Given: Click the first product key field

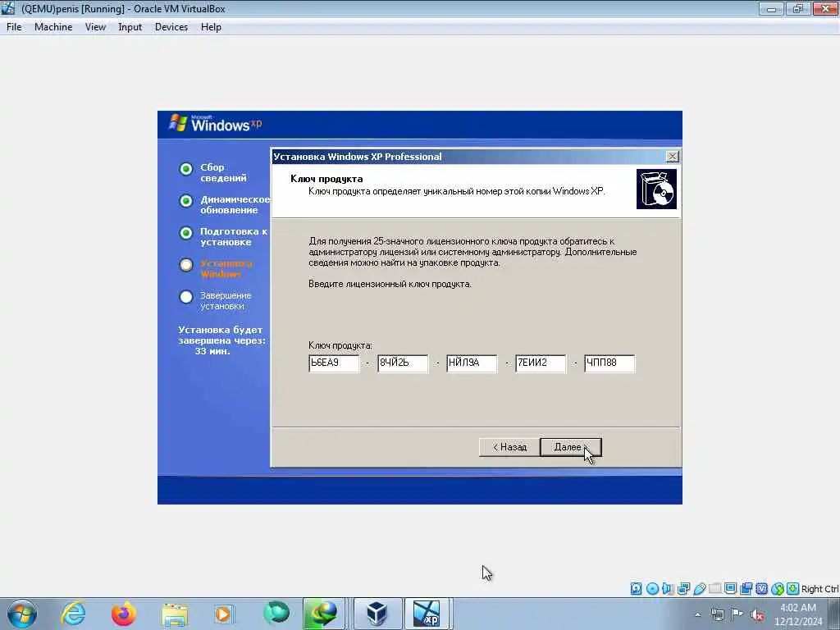Looking at the screenshot, I should 334,363.
